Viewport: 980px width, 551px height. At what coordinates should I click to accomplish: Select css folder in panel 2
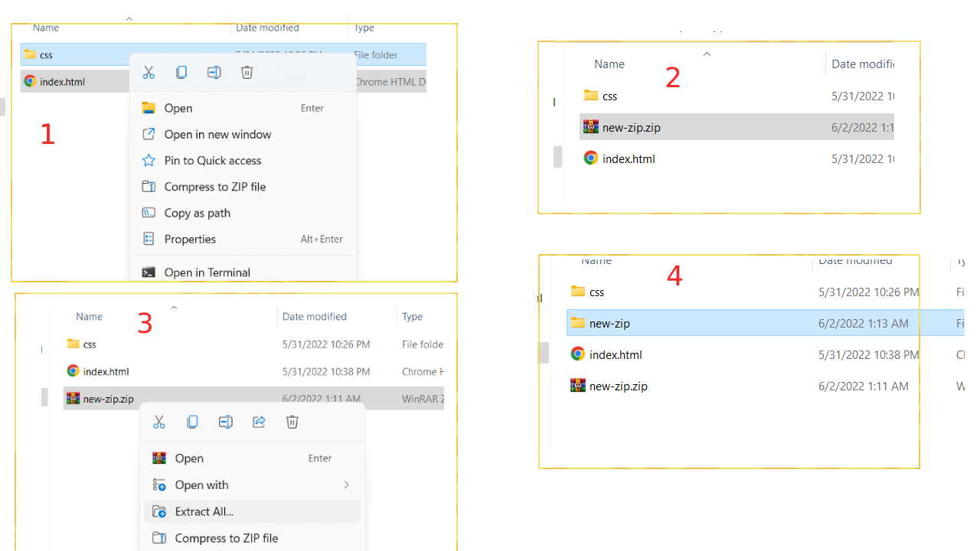[737, 96]
